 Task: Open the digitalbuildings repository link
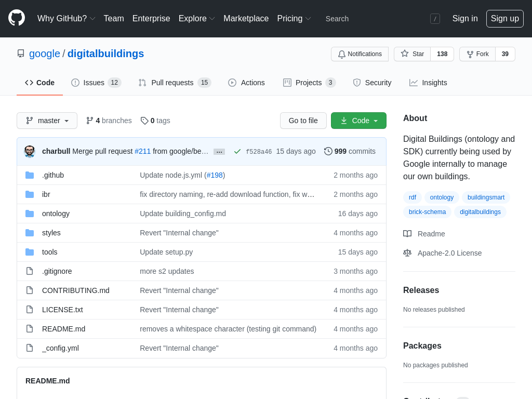point(105,54)
